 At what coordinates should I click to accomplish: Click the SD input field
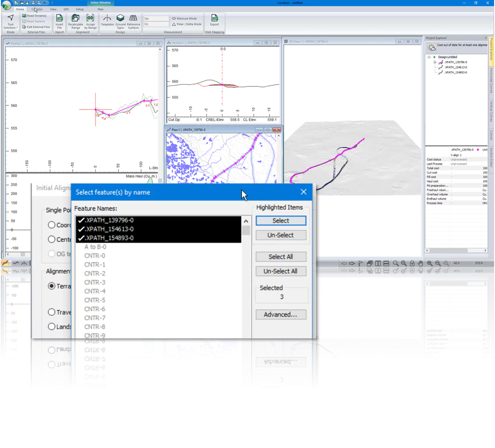[156, 24]
